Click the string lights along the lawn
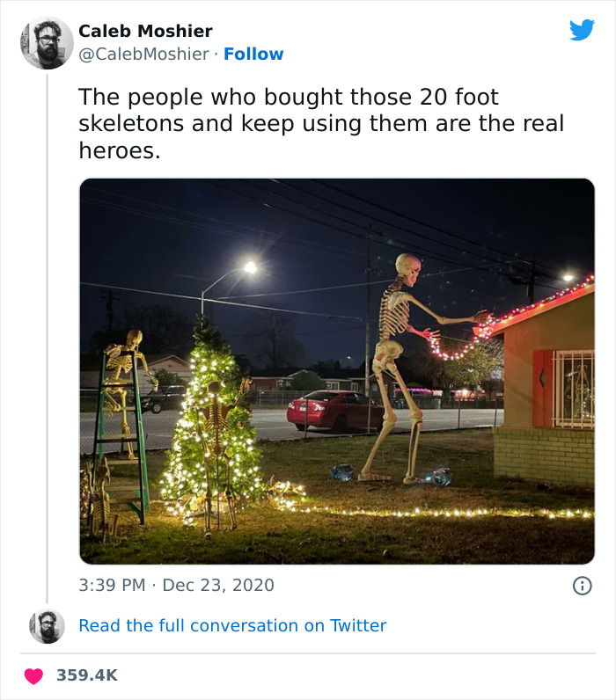Image resolution: width=616 pixels, height=700 pixels. click(x=440, y=512)
